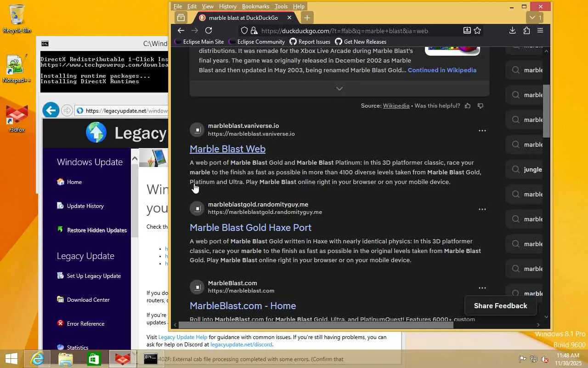Open the Eclipse Main Site bookmark
Screen dimensions: 588x368
click(199, 42)
